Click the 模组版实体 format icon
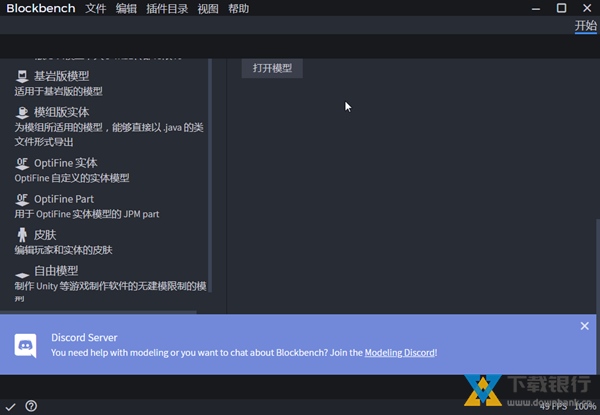 point(22,112)
